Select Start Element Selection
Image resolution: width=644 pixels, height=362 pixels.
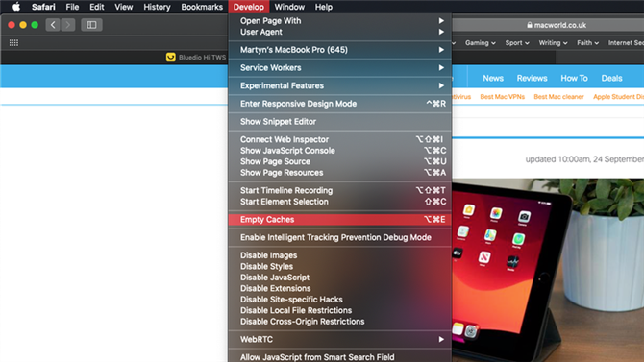tap(340, 202)
